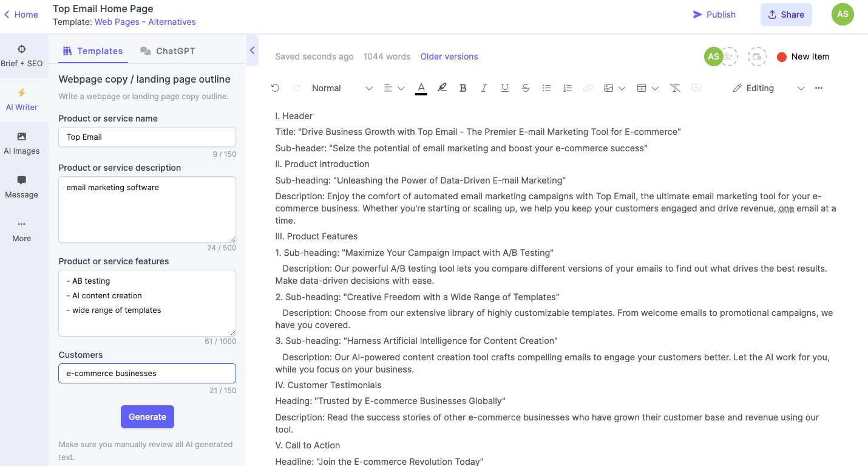868x466 pixels.
Task: Toggle bold formatting
Action: [x=463, y=88]
